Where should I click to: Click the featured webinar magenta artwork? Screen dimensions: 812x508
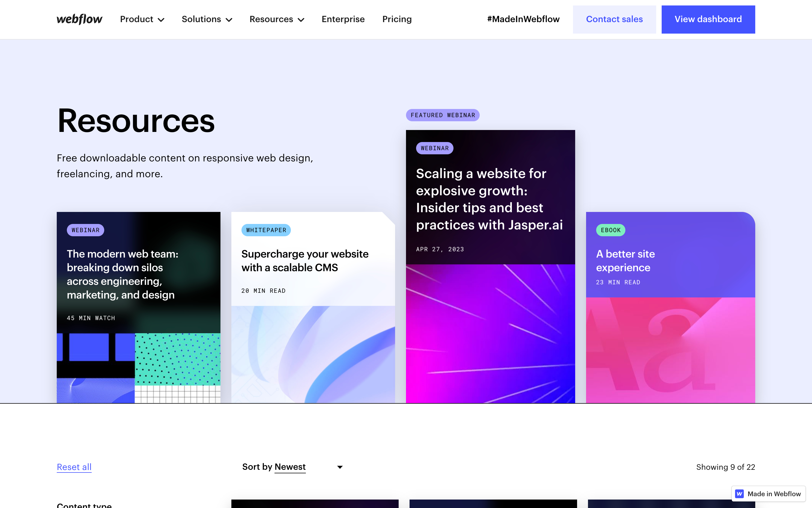(x=490, y=334)
